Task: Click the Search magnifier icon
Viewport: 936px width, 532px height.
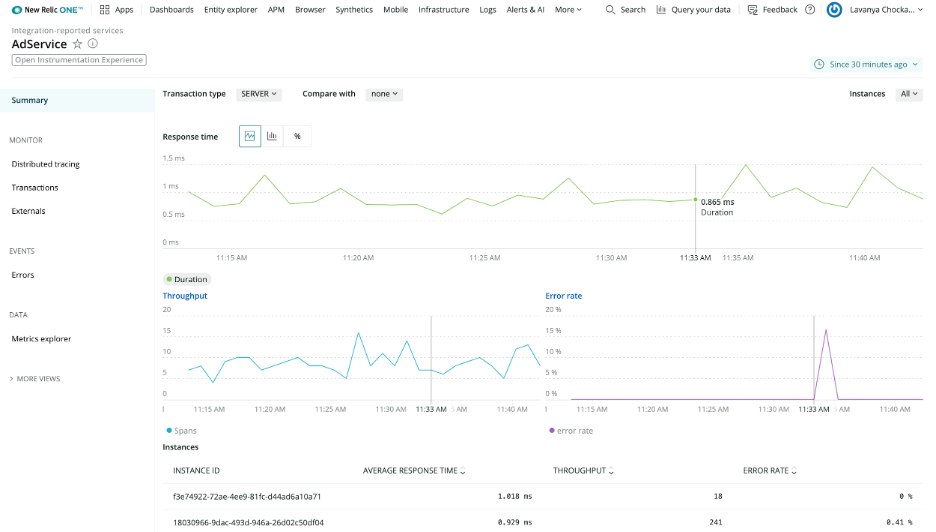Action: [x=610, y=10]
